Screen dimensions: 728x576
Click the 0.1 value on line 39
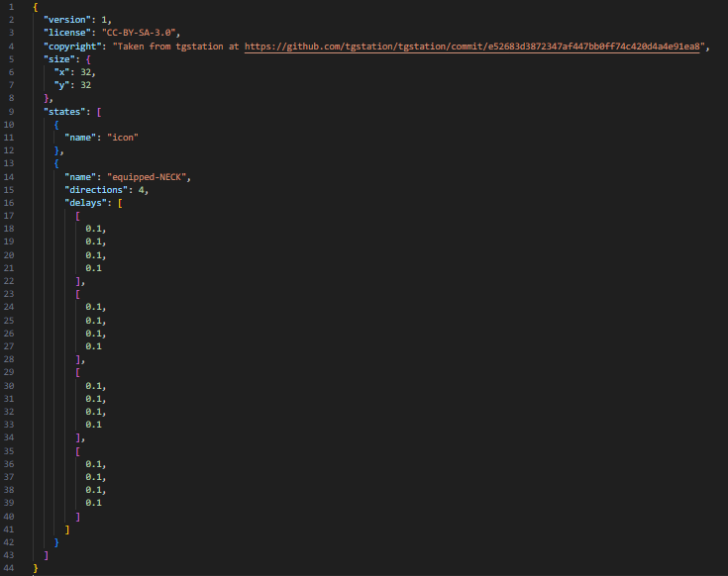93,503
